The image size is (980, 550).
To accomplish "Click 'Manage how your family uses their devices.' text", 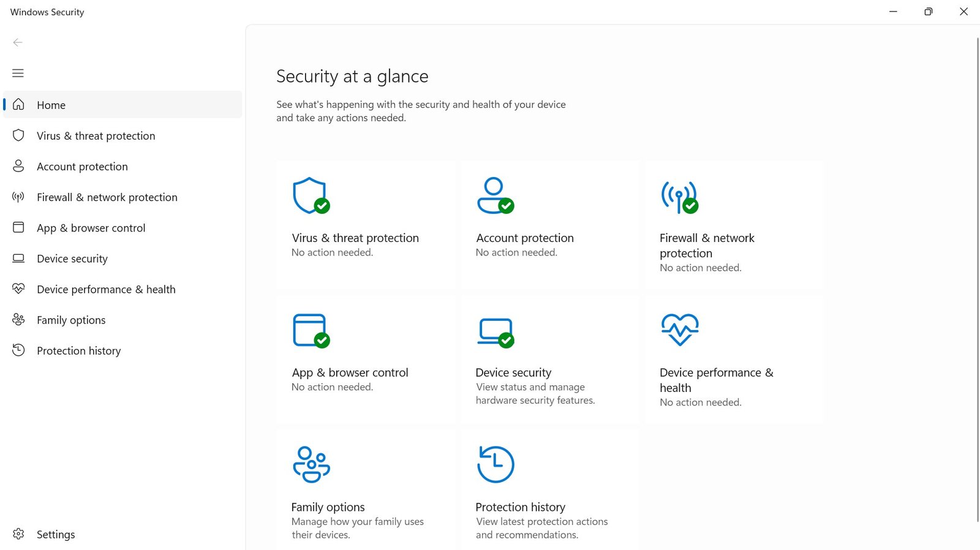I will tap(358, 528).
